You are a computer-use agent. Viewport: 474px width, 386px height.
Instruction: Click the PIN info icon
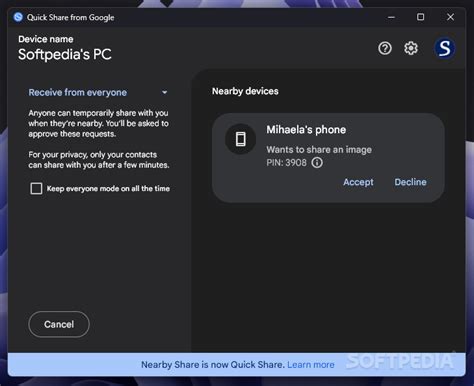(x=317, y=163)
